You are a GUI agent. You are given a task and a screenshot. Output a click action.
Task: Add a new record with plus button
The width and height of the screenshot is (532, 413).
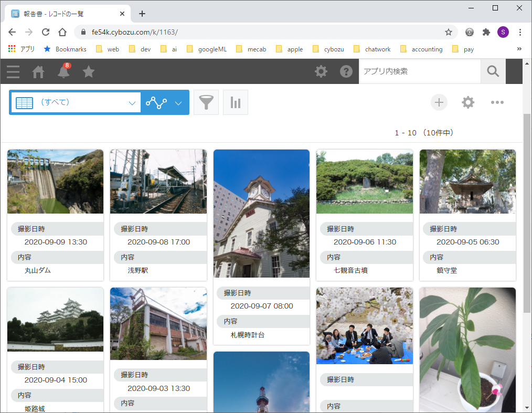tap(439, 102)
